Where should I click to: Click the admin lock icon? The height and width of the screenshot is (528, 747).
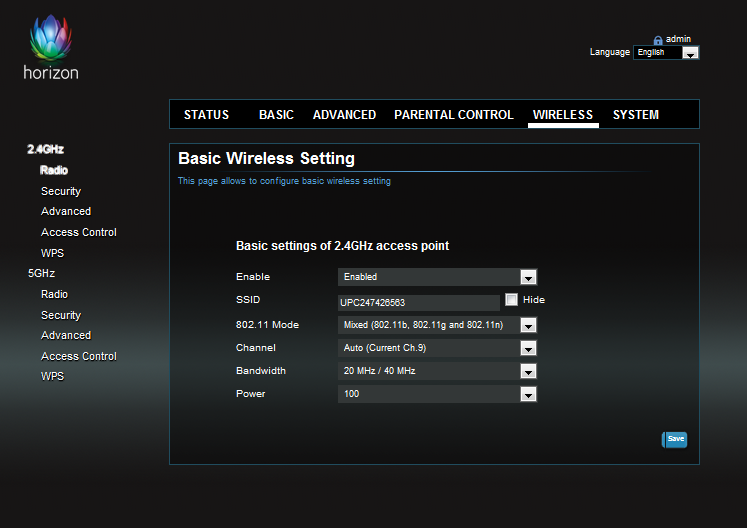(658, 40)
